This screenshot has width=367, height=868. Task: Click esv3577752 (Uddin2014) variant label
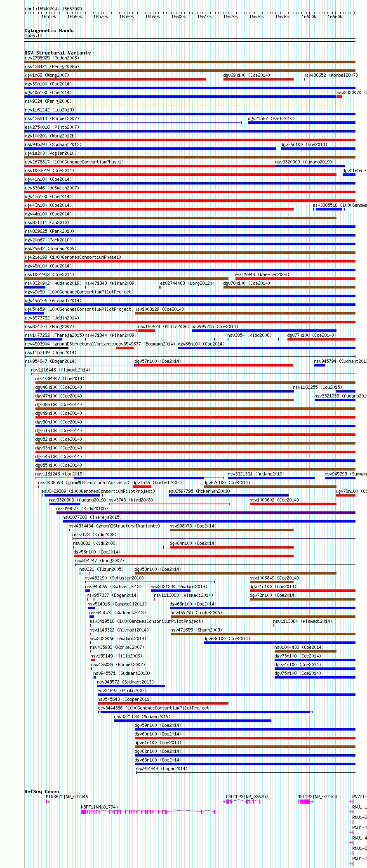tap(52, 318)
